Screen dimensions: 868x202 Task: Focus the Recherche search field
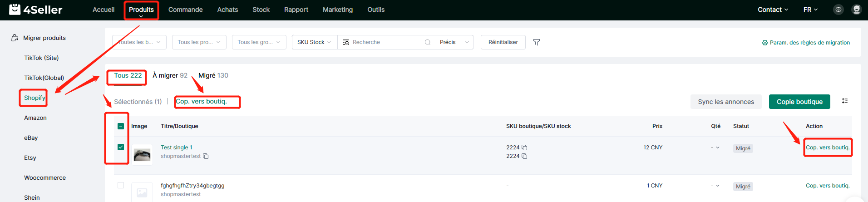387,42
